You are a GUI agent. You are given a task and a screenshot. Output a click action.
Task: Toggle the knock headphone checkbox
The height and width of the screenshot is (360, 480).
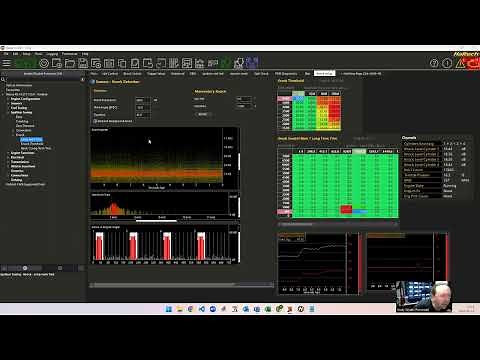(95, 121)
